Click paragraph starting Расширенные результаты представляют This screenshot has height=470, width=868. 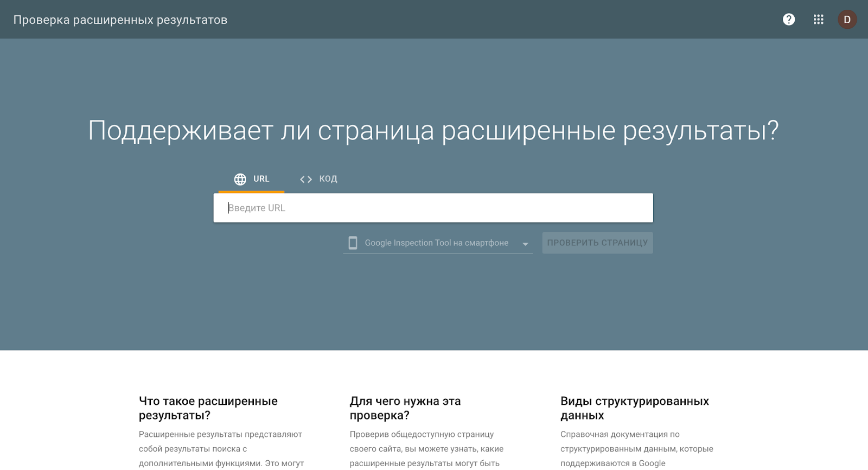click(221, 449)
